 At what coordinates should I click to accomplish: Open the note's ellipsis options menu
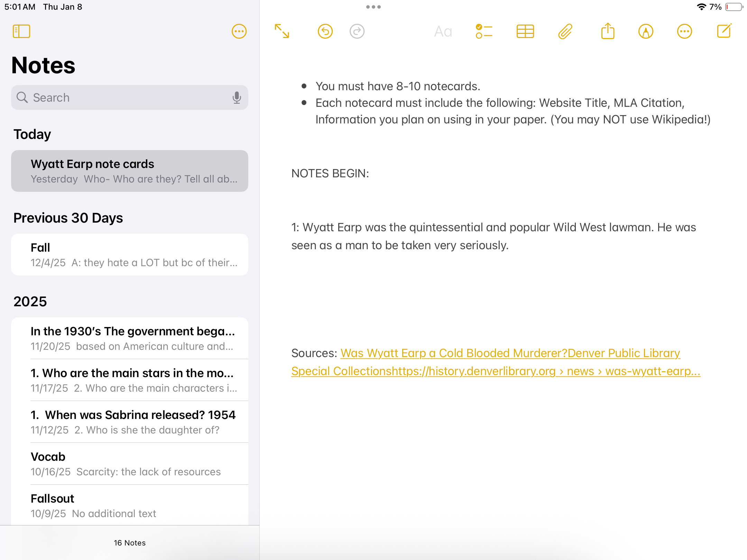click(x=684, y=31)
